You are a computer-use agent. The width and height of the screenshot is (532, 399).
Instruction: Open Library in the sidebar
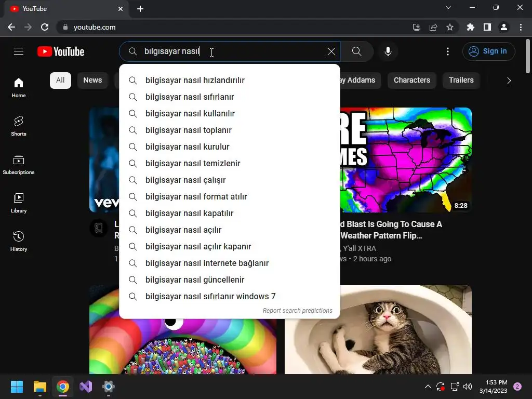point(19,203)
